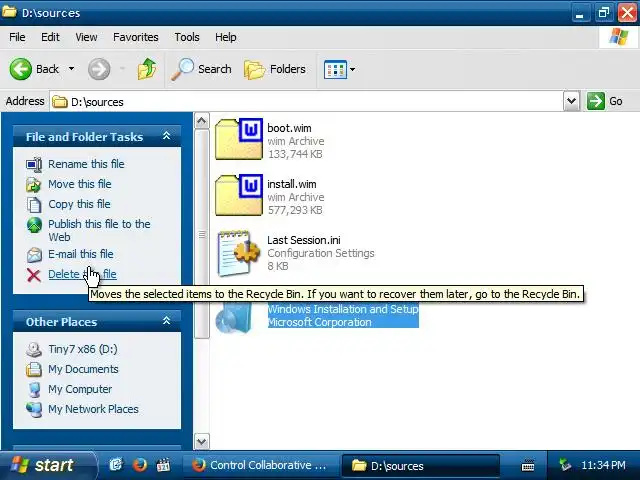
Task: Select the install.wim file icon
Action: pyautogui.click(x=239, y=195)
